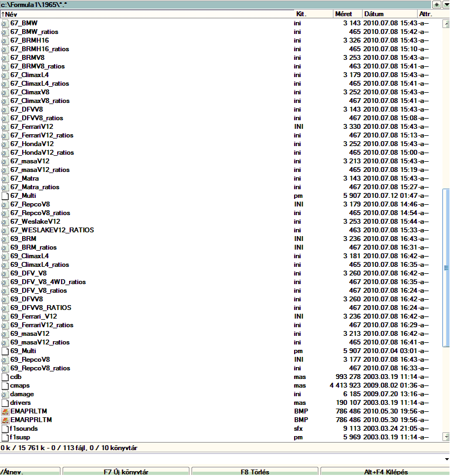Select the 67_ClimaxV8_ratios file name

(40, 101)
